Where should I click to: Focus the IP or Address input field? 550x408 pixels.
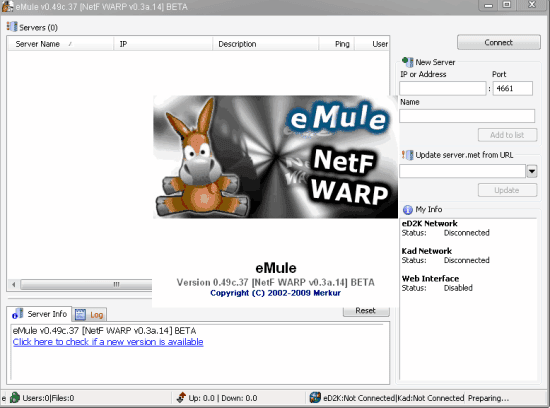coord(443,88)
